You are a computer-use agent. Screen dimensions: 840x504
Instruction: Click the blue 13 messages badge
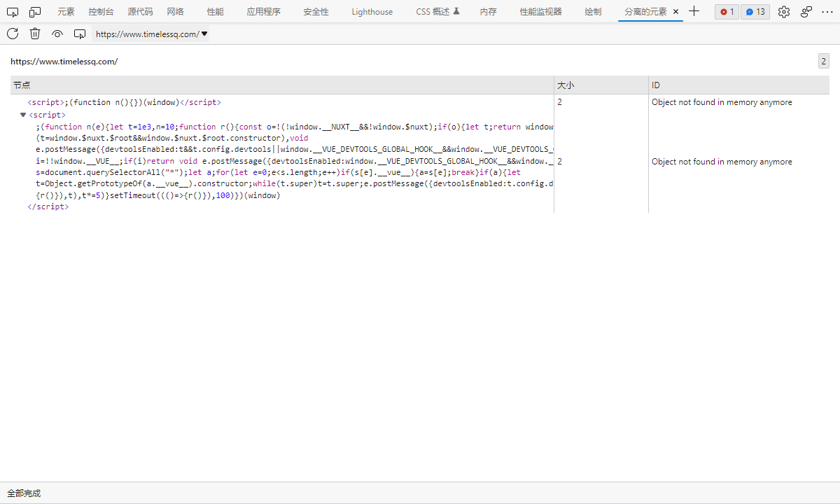tap(755, 12)
